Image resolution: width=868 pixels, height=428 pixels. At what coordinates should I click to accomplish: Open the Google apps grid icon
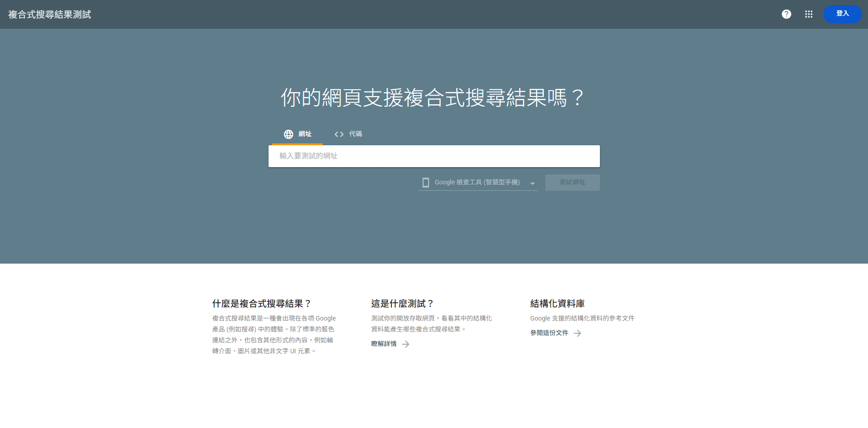[x=808, y=14]
